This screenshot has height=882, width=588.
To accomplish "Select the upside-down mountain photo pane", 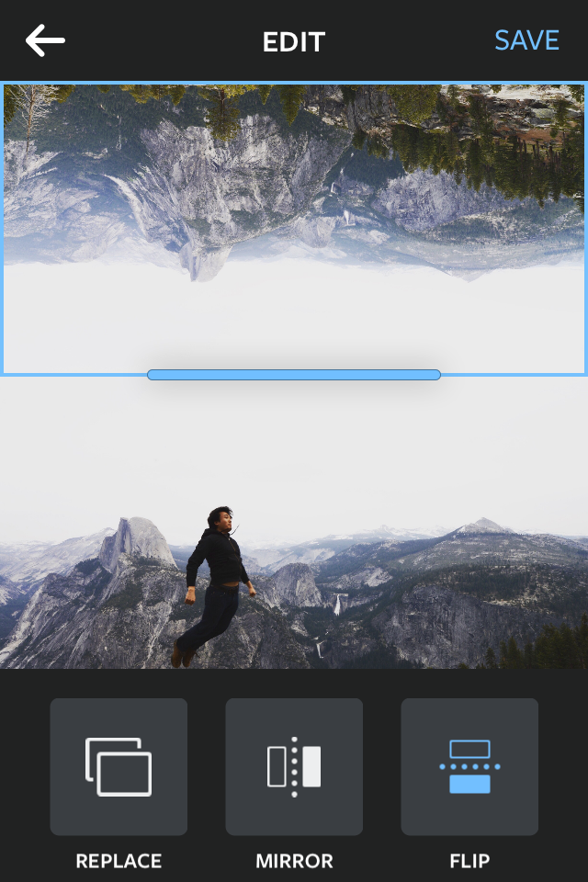I will pyautogui.click(x=294, y=228).
